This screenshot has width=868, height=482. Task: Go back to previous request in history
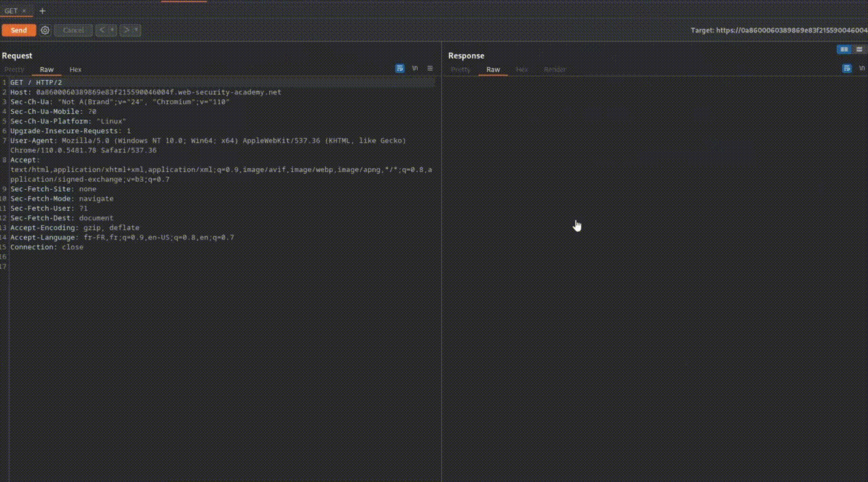101,30
